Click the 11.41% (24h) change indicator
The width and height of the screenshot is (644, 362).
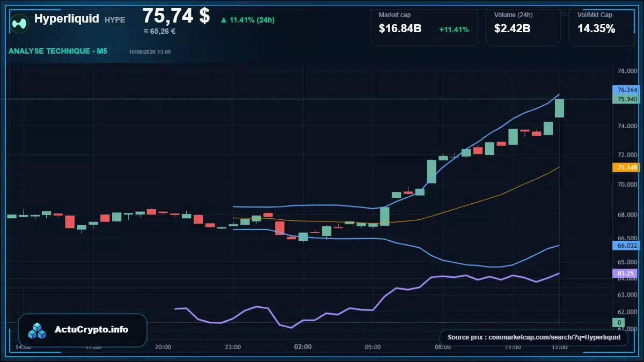[x=247, y=20]
